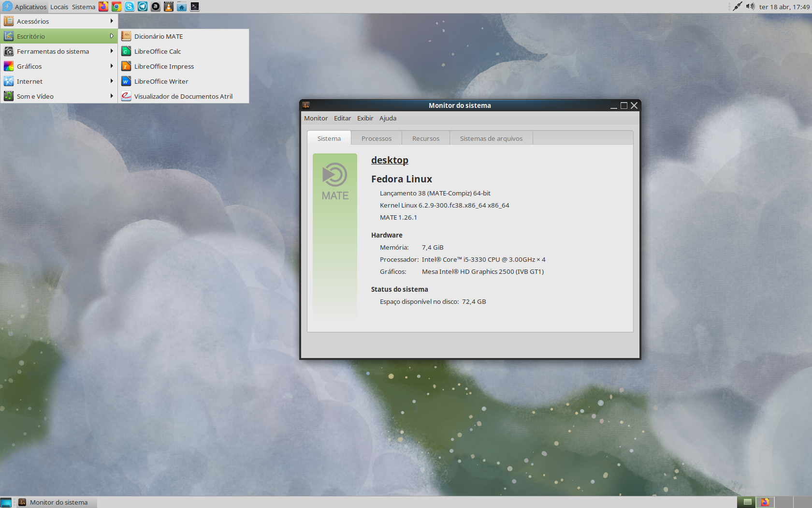Expand Ferramentas do sistema submenu

[59, 51]
